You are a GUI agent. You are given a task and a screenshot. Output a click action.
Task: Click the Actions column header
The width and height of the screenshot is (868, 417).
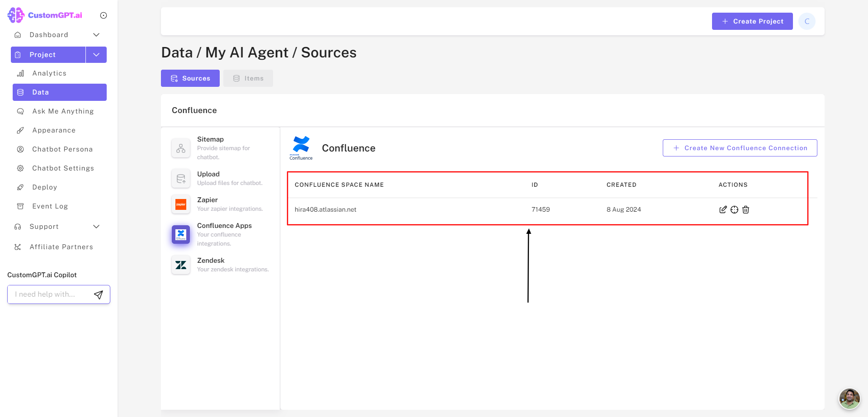733,185
